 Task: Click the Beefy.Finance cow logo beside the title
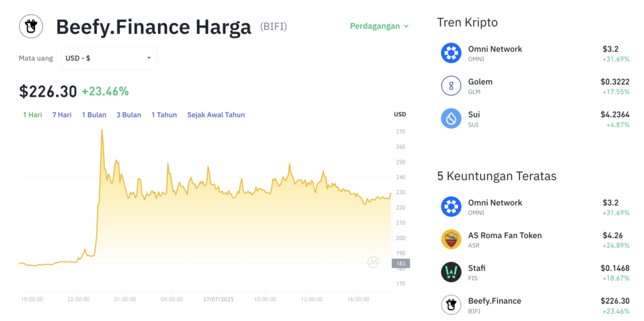tap(31, 26)
